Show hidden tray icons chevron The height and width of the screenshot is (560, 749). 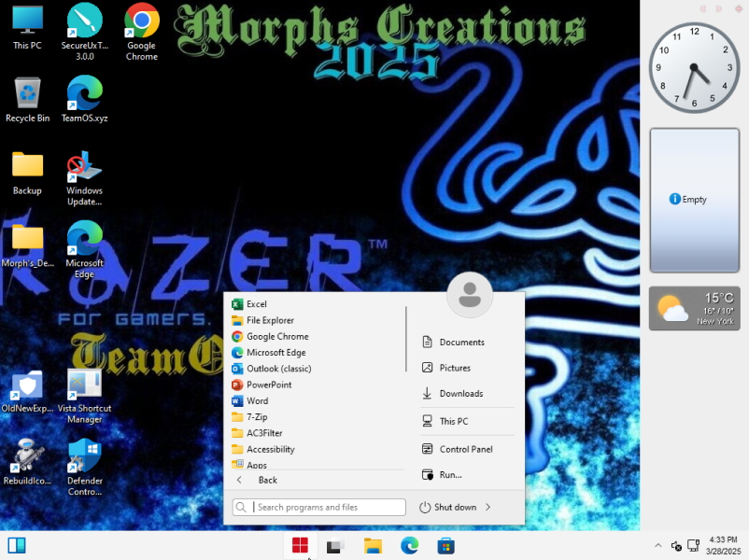[x=657, y=545]
